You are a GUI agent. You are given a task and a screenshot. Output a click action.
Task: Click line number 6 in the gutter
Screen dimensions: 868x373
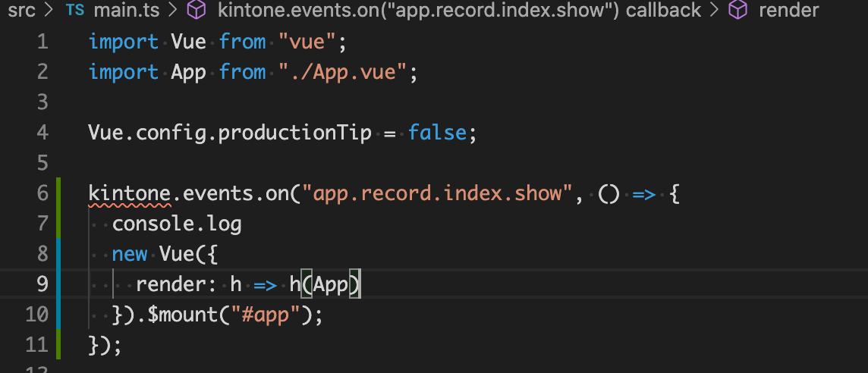42,193
